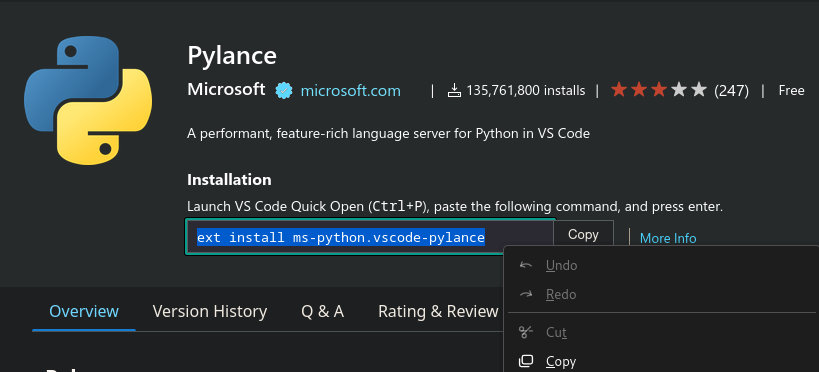819x372 pixels.
Task: Click the fourth rating star
Action: coord(678,90)
